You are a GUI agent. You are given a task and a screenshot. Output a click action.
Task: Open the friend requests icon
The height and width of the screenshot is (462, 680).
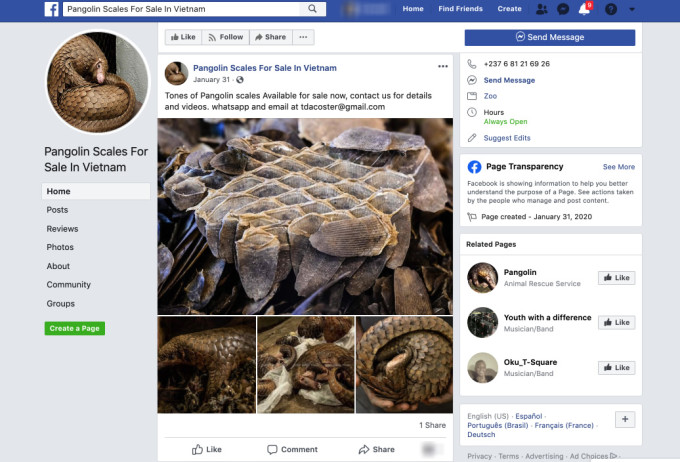(x=542, y=9)
